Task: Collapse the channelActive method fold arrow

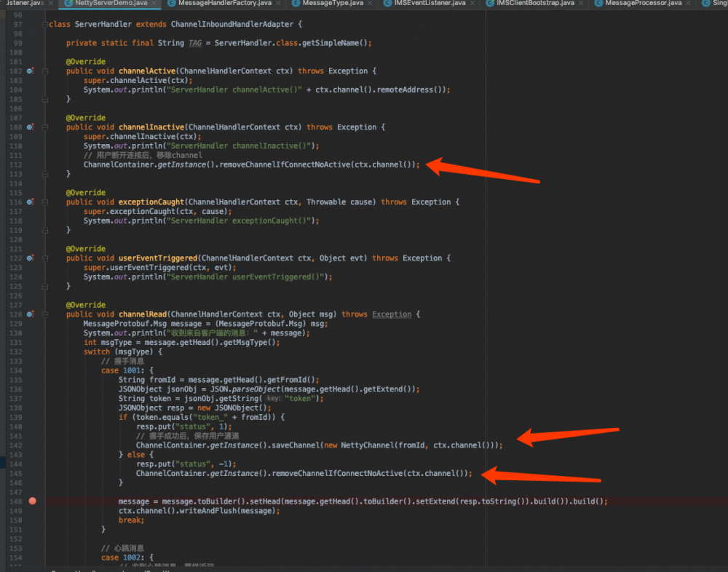Action: tap(45, 71)
